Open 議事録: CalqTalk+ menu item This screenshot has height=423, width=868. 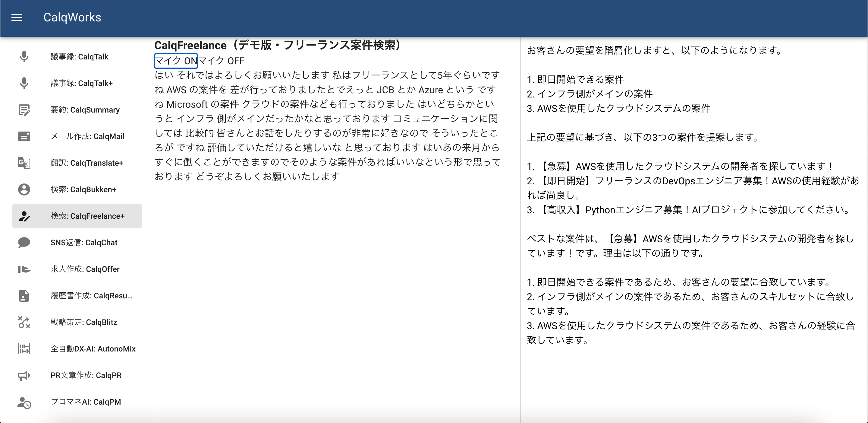[x=82, y=83]
